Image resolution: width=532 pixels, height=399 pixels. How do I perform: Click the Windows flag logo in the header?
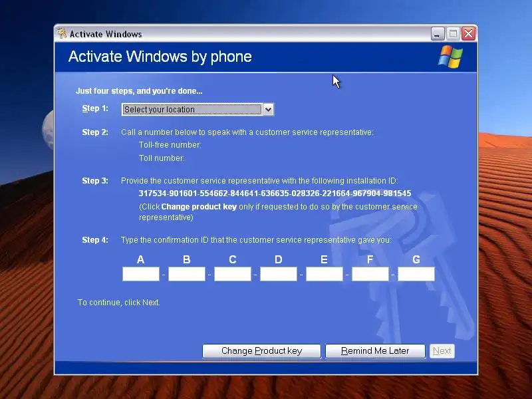(450, 57)
